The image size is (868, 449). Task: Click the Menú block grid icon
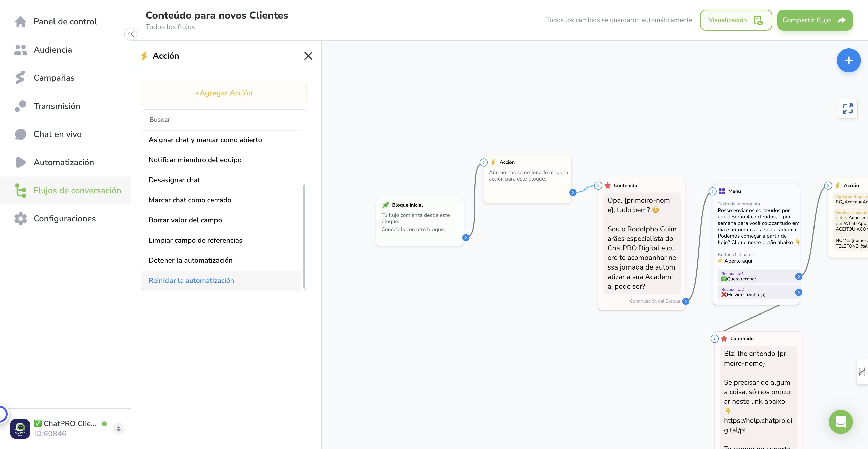coord(722,191)
